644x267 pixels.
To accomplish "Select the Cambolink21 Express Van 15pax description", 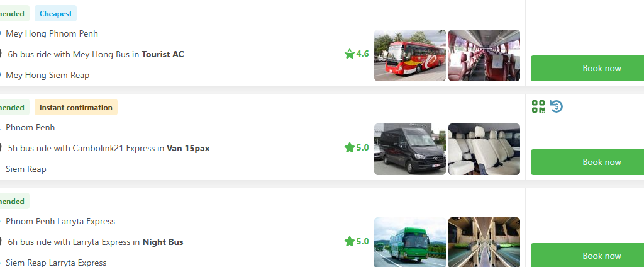I will tap(108, 148).
